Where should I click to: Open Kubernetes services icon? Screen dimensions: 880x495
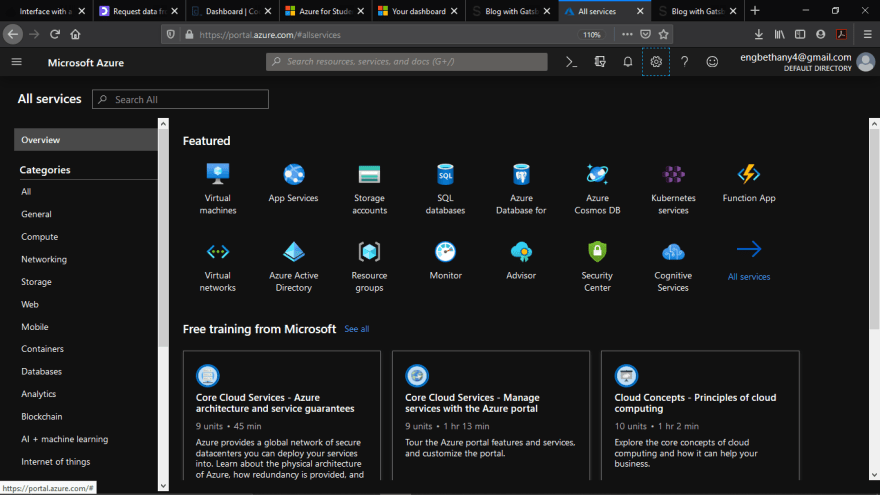tap(673, 175)
